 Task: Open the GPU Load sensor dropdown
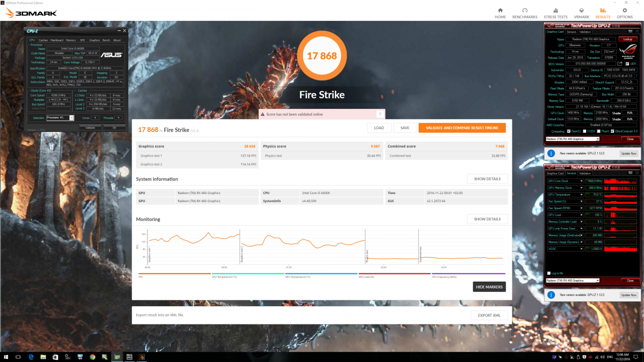click(582, 215)
